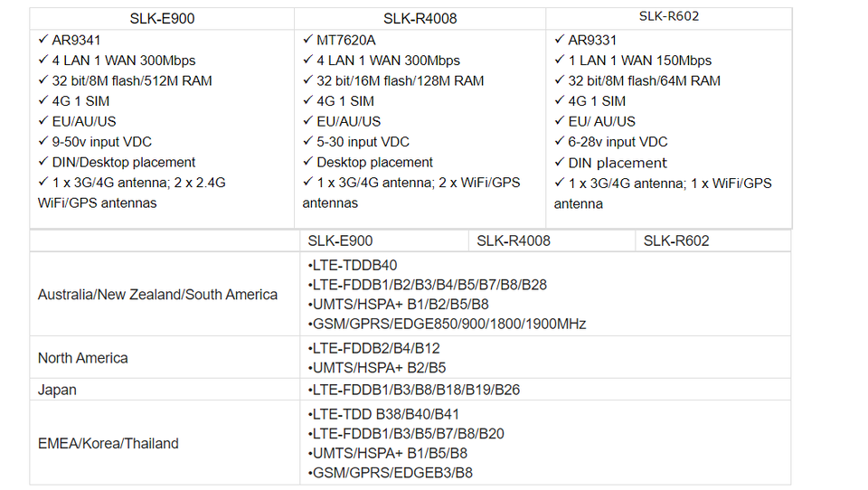Click checkmark before 9-50v input VDC
Viewport: 868px width, 490px height.
[x=43, y=141]
